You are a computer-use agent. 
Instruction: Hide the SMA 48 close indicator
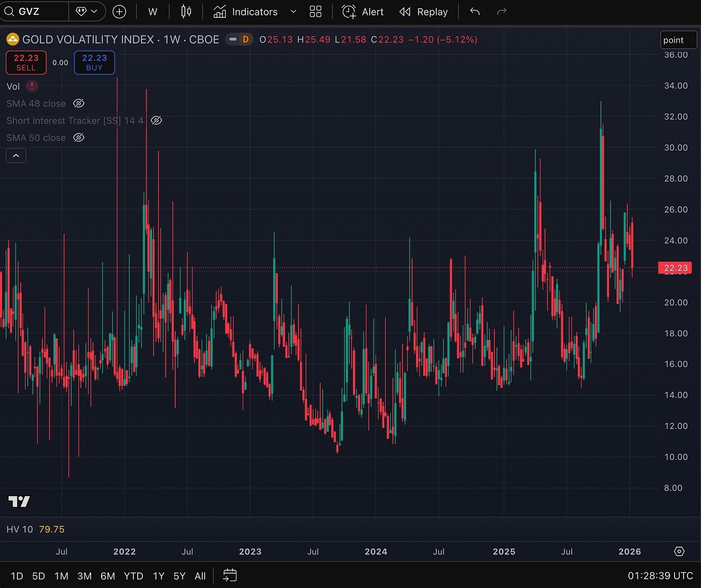(x=78, y=103)
